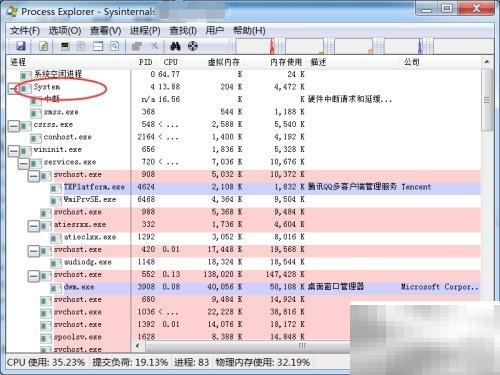The image size is (500, 375).
Task: Click the process icon beside audiodg.exe
Action: (x=56, y=263)
